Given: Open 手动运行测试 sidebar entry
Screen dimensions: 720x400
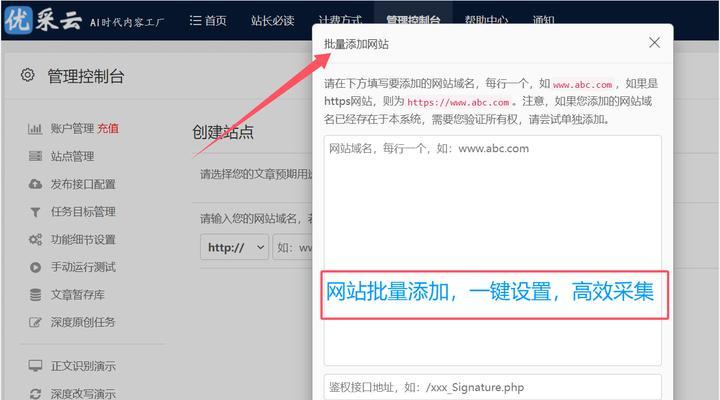Looking at the screenshot, I should pyautogui.click(x=83, y=267).
